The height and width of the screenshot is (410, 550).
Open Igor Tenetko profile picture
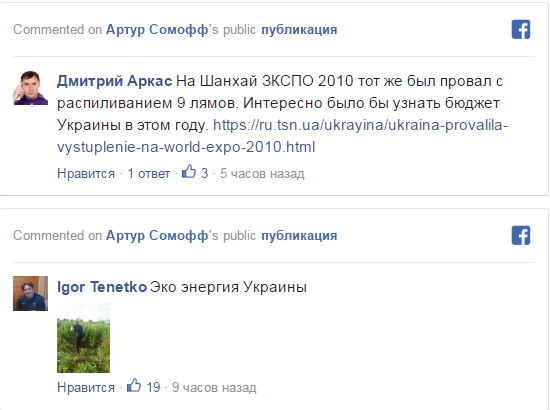[31, 294]
